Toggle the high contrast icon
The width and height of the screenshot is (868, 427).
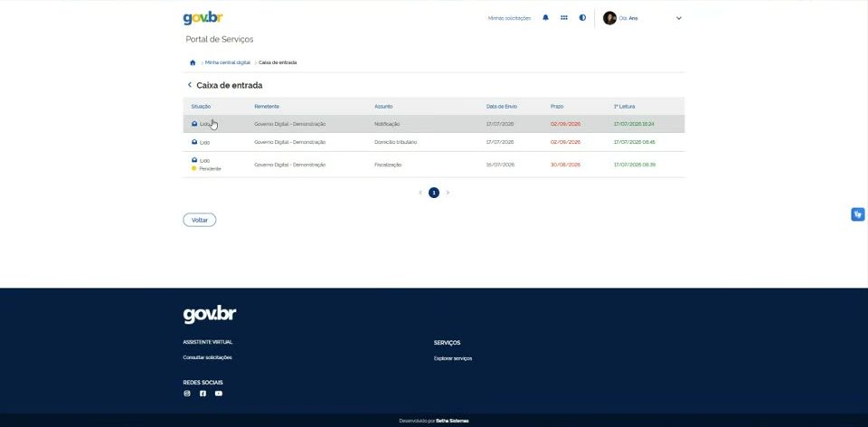point(582,18)
